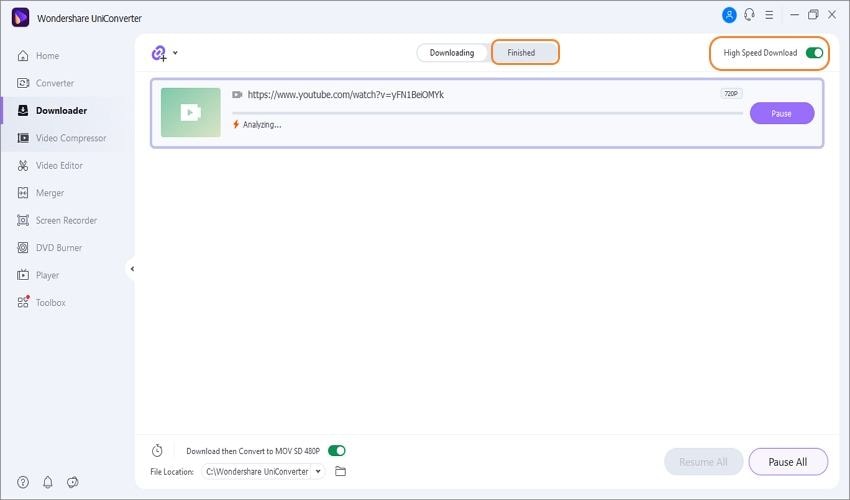Toggle High Speed Download switch
Image resolution: width=850 pixels, height=500 pixels.
pyautogui.click(x=814, y=53)
